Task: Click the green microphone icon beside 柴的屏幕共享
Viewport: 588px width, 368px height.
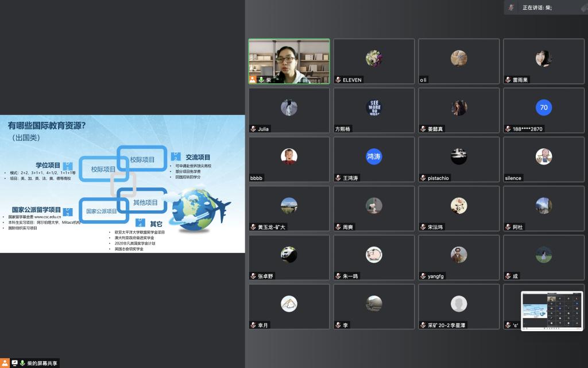Action: (x=23, y=363)
